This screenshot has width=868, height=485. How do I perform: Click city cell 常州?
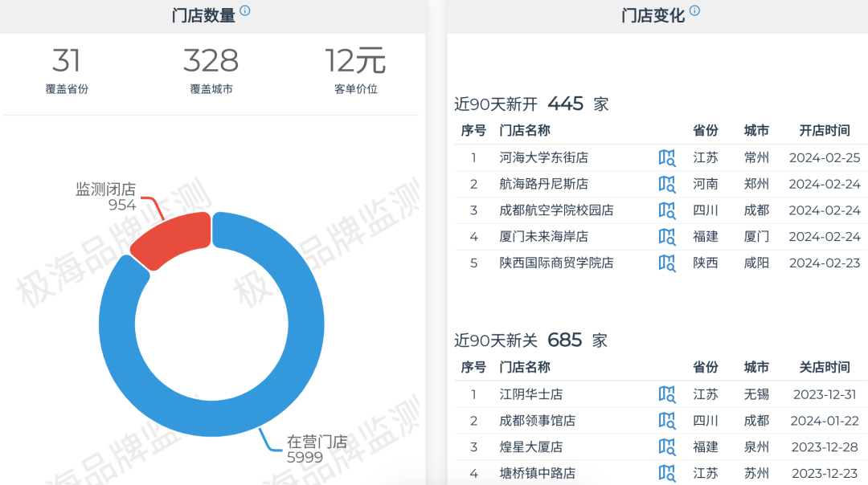pyautogui.click(x=756, y=157)
